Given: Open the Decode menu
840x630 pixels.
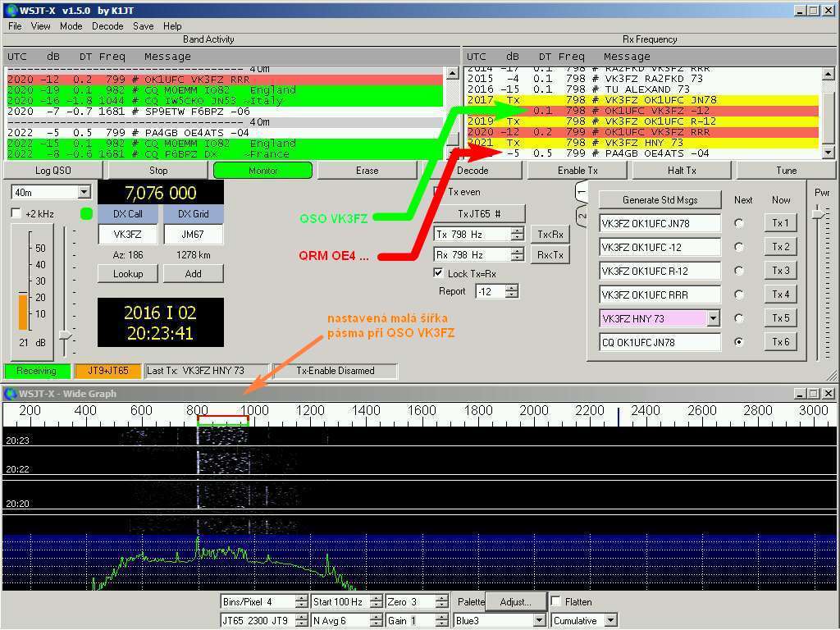Looking at the screenshot, I should [x=107, y=26].
